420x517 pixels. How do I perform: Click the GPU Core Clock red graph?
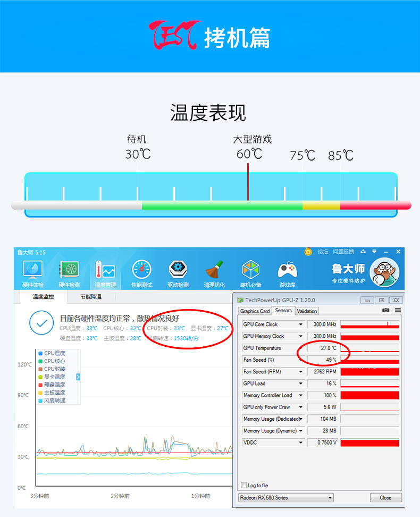pos(369,324)
